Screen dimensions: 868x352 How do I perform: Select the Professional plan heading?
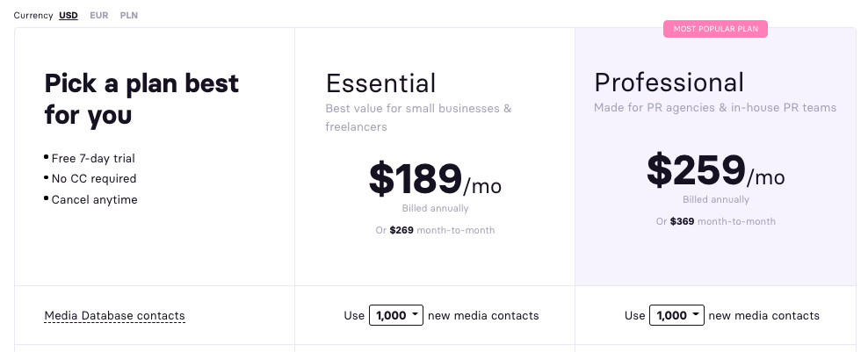point(669,83)
